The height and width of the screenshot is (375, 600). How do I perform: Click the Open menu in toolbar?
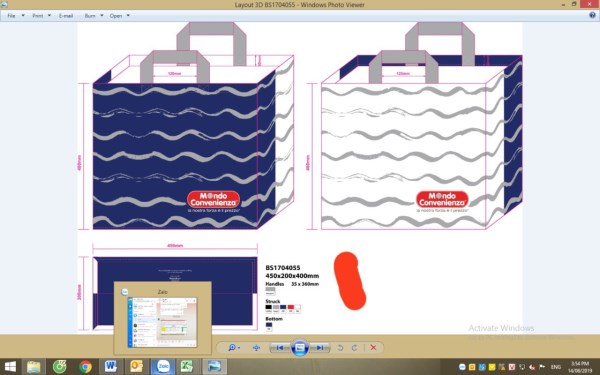pos(116,16)
